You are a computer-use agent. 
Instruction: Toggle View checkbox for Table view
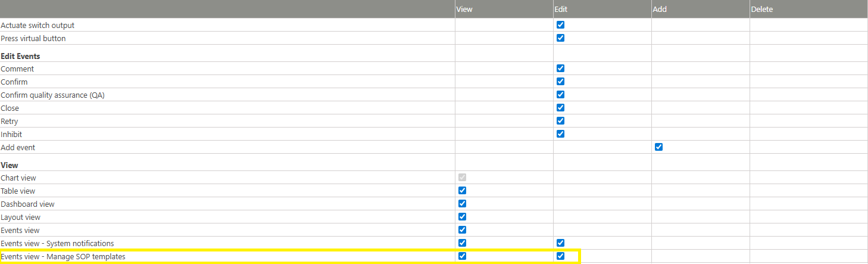(463, 191)
